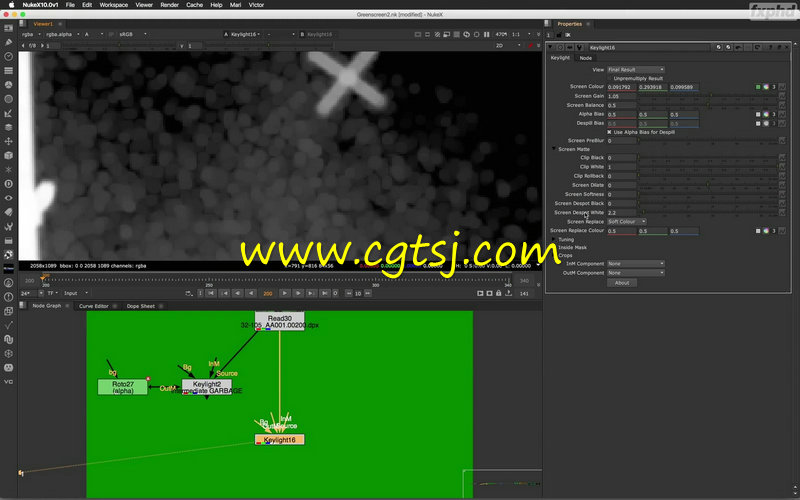Open the 3D nodes cube icon
This screenshot has width=800, height=500.
coord(8,156)
